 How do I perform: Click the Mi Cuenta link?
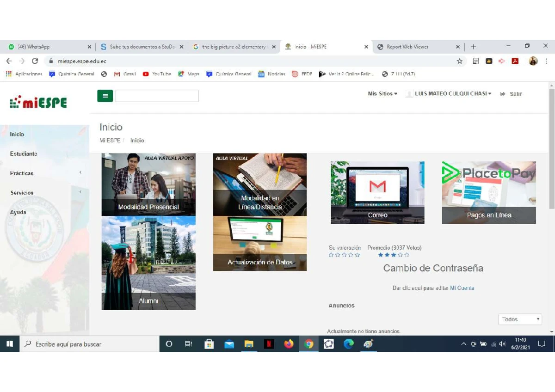click(462, 288)
